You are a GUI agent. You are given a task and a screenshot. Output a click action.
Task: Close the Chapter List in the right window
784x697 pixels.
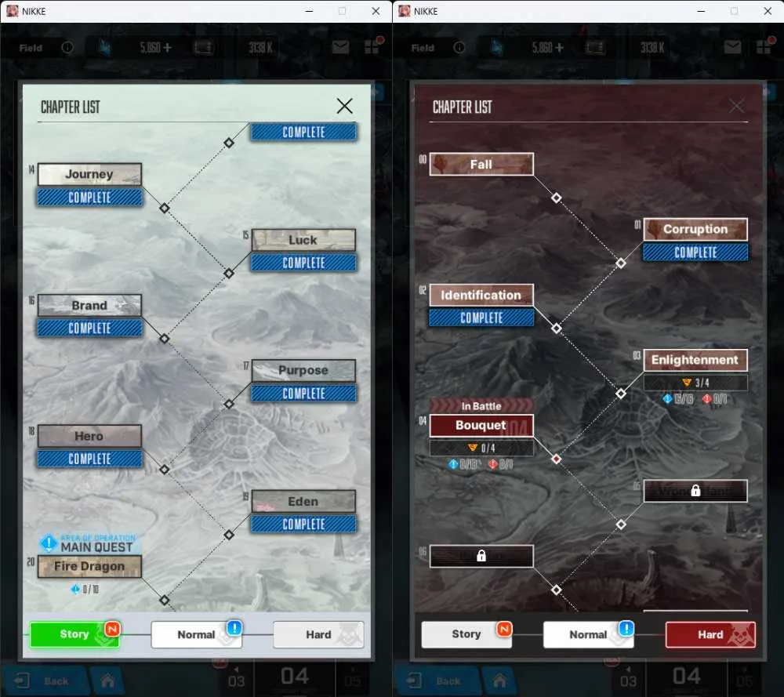tap(736, 106)
